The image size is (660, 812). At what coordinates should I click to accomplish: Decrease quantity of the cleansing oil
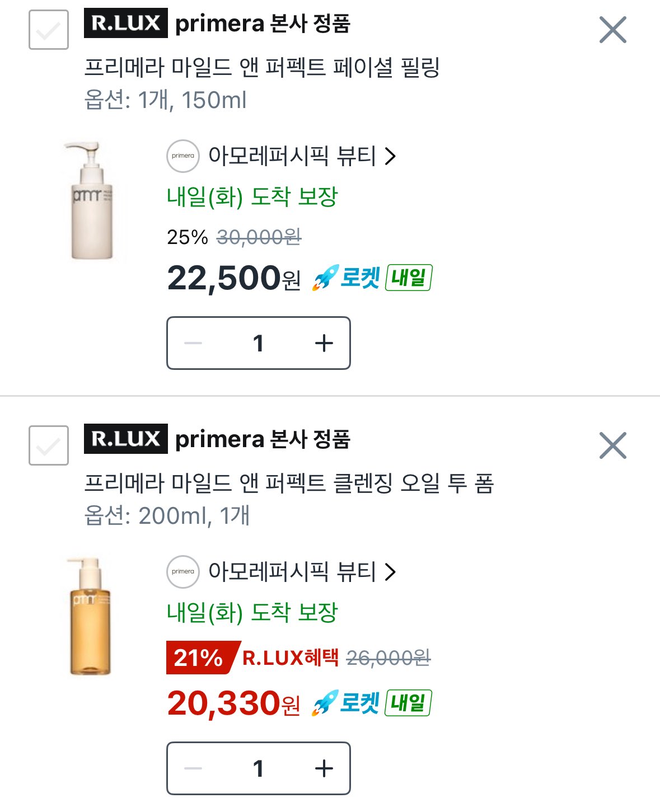193,768
